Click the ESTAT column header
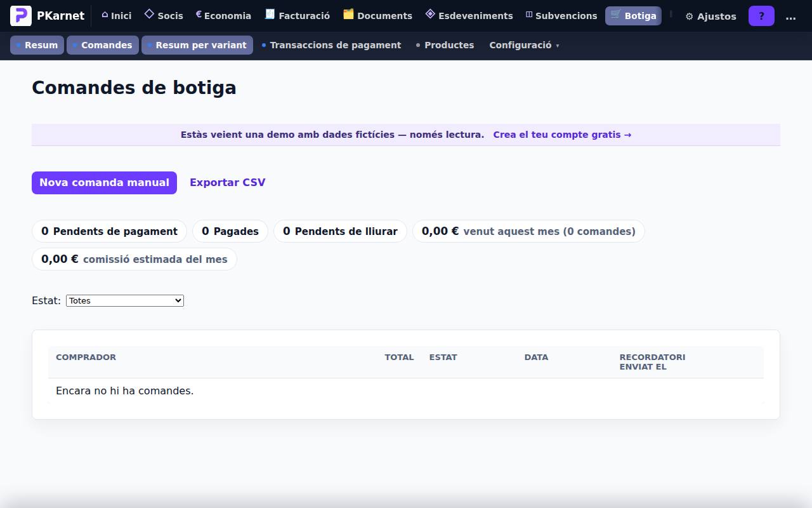Screen dimensions: 812x508 click(443, 357)
